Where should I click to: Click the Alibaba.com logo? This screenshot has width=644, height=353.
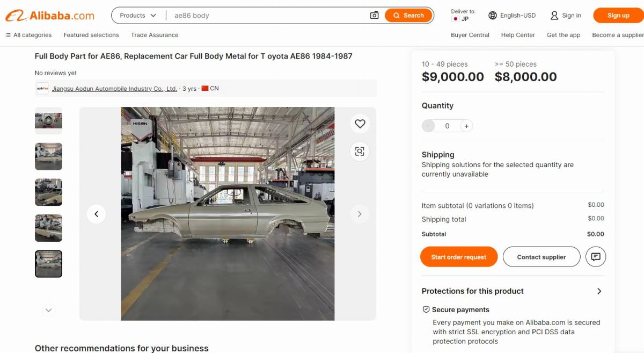coord(50,16)
